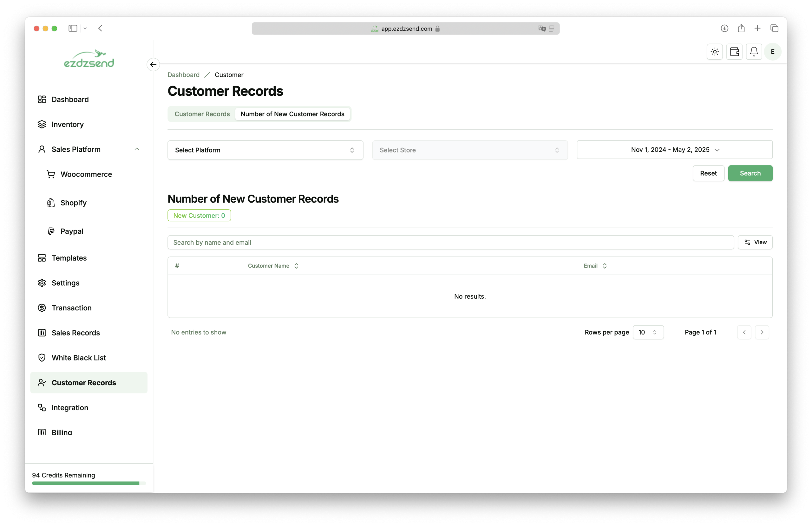Click the green Search button
Screen dimensions: 812x526
point(750,173)
